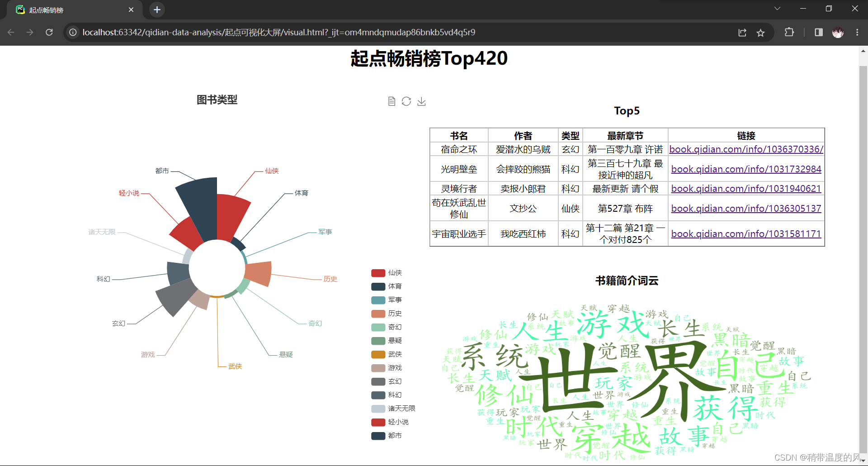Click the 军事 chart label

click(x=325, y=232)
